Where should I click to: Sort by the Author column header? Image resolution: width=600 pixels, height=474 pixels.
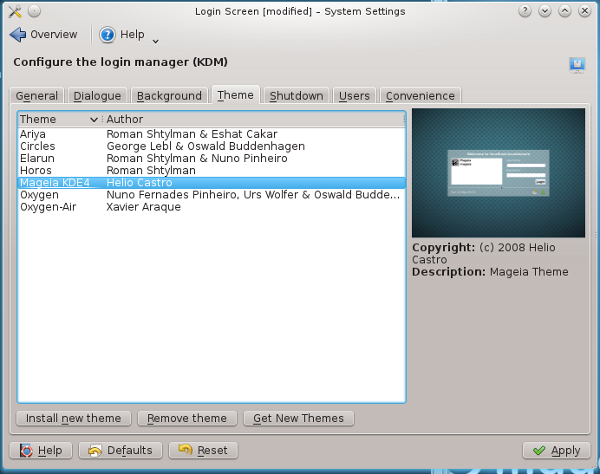[x=253, y=119]
